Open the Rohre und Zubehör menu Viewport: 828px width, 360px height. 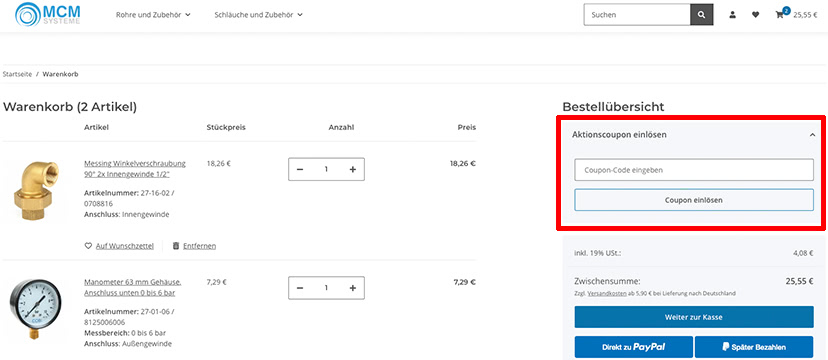click(153, 15)
